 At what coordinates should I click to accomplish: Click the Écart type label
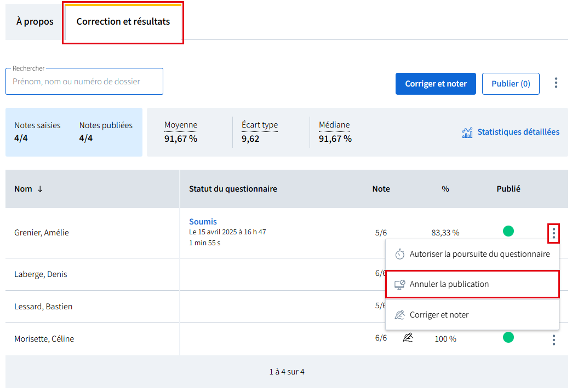(260, 125)
